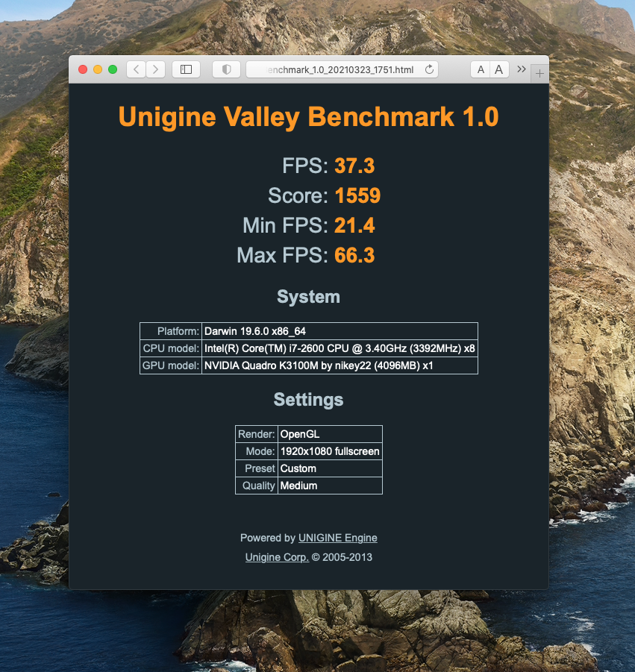Expand hidden toolbar items chevron

[522, 69]
